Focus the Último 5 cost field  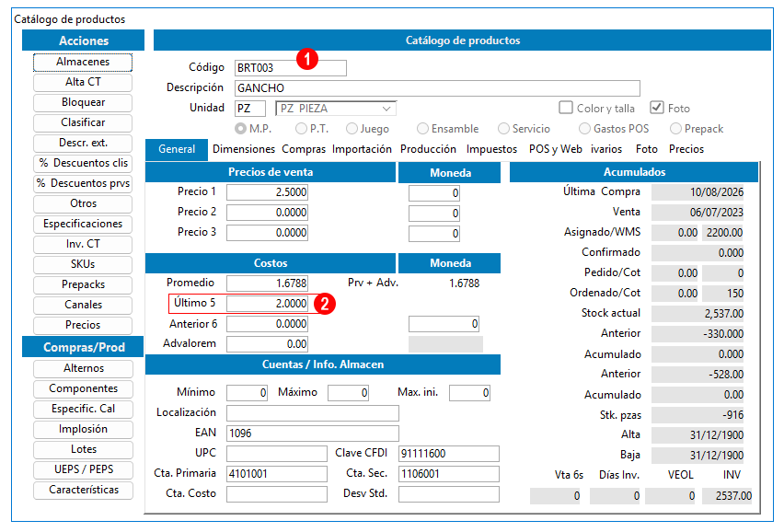[267, 304]
